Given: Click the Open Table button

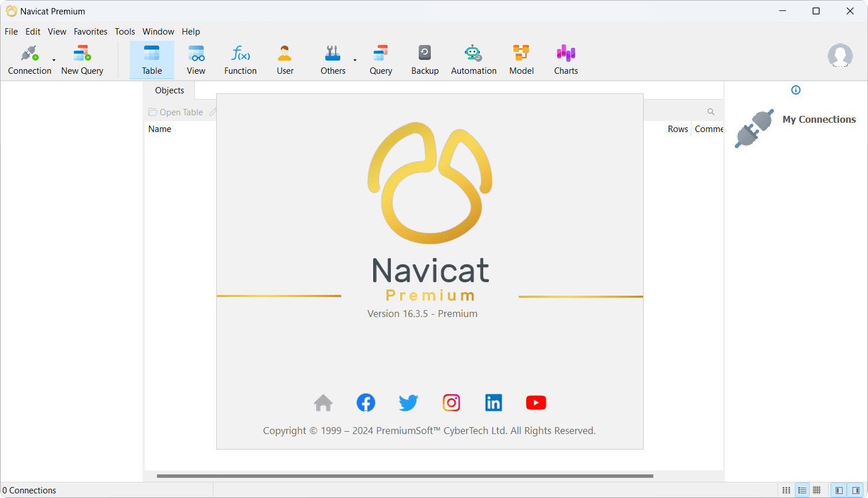Looking at the screenshot, I should pyautogui.click(x=176, y=112).
